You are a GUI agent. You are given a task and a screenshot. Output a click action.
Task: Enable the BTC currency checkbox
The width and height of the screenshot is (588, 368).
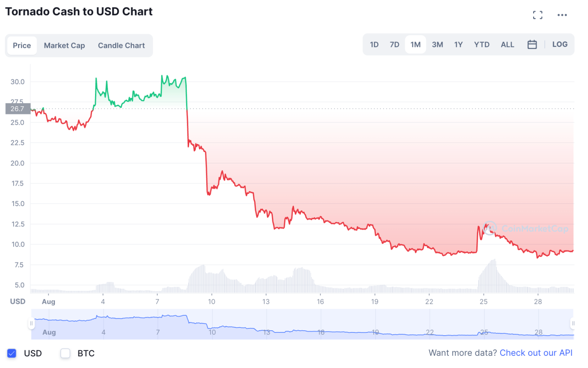click(x=66, y=353)
